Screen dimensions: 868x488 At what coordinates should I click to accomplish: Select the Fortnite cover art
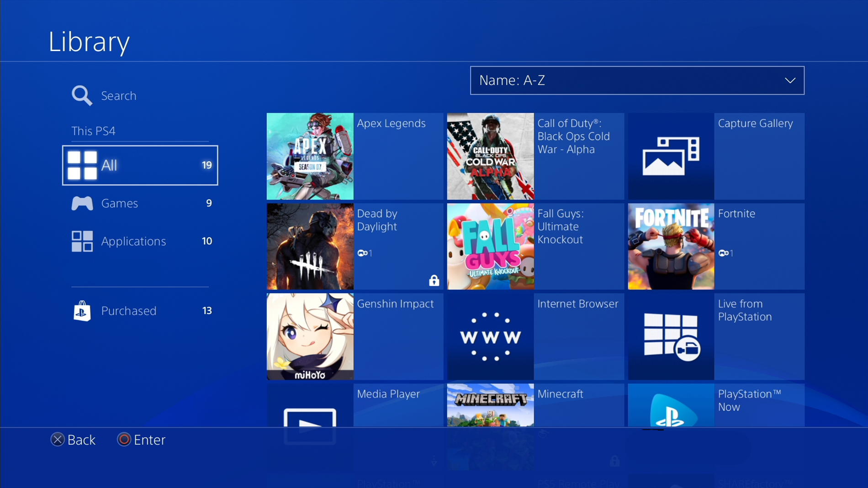tap(671, 247)
